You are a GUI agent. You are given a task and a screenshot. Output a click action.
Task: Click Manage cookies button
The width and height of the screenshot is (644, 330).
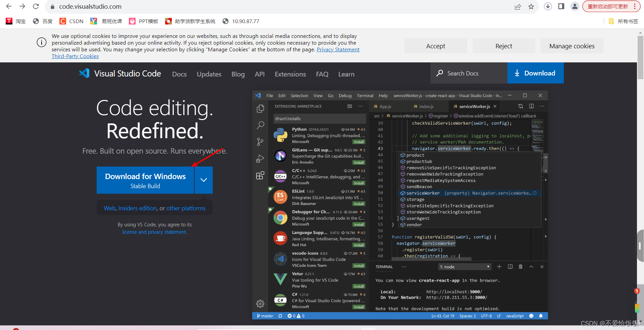[x=572, y=46]
